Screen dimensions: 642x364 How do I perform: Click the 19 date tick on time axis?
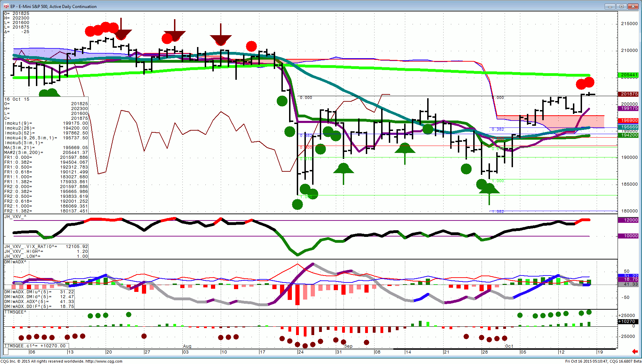point(600,352)
